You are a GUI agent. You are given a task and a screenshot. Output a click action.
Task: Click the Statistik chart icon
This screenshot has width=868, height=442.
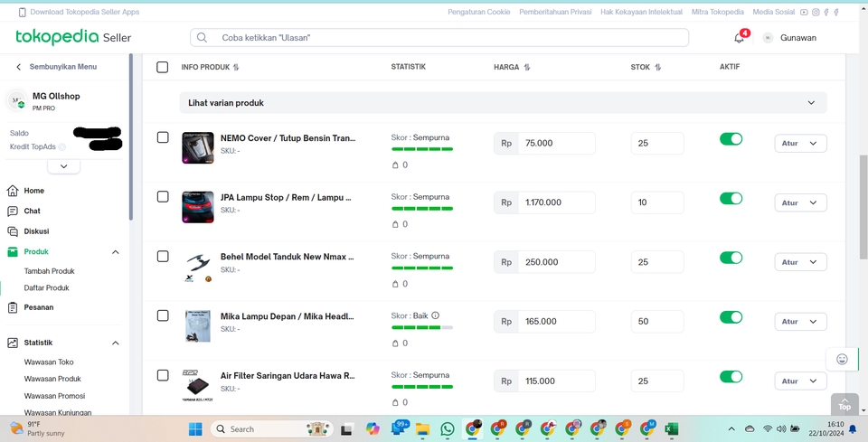13,343
